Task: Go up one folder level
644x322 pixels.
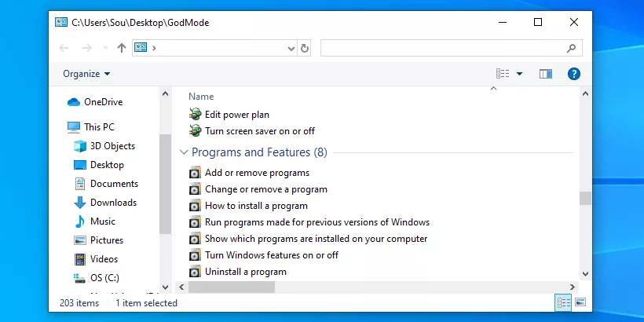Action: pyautogui.click(x=121, y=48)
